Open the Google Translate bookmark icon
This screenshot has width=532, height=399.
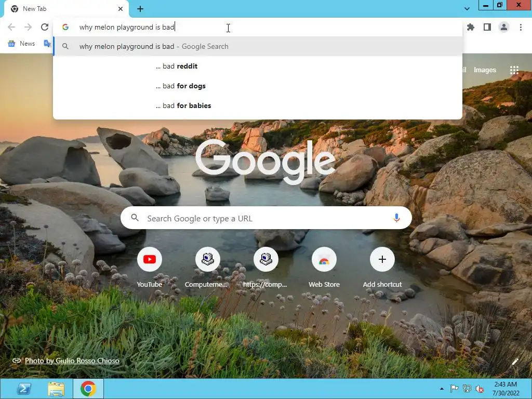(47, 44)
